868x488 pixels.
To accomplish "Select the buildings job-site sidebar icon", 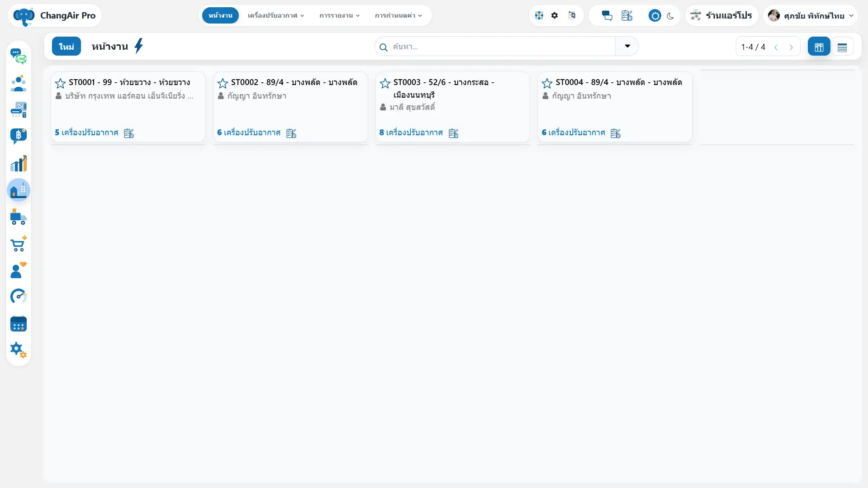I will [19, 190].
